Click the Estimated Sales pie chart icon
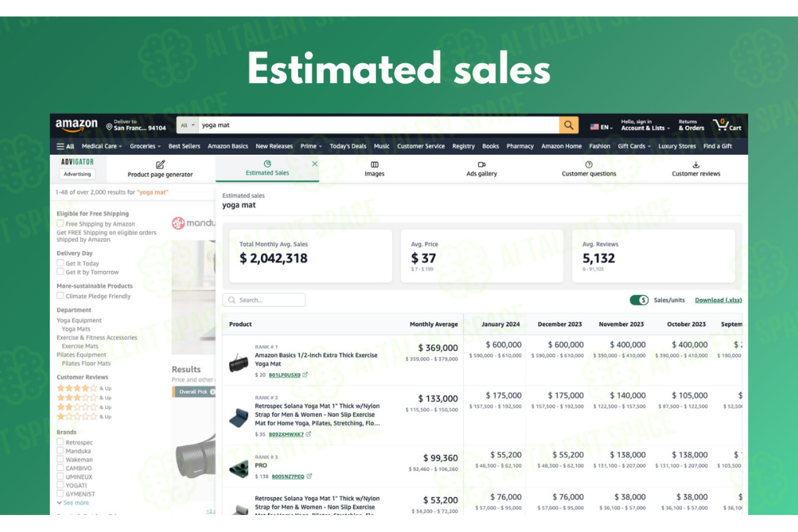 click(x=267, y=163)
